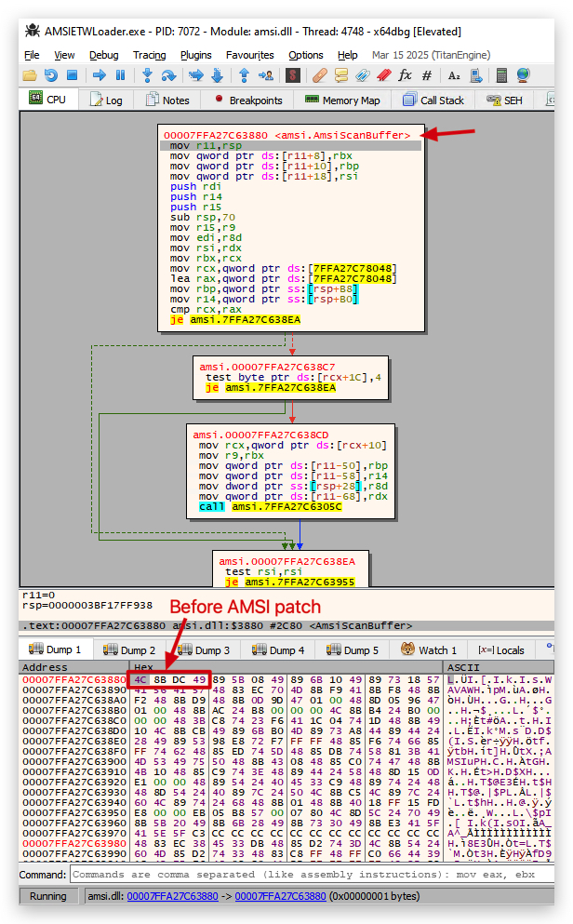Click the Address column header in dump
This screenshot has height=924, width=573.
pos(73,667)
